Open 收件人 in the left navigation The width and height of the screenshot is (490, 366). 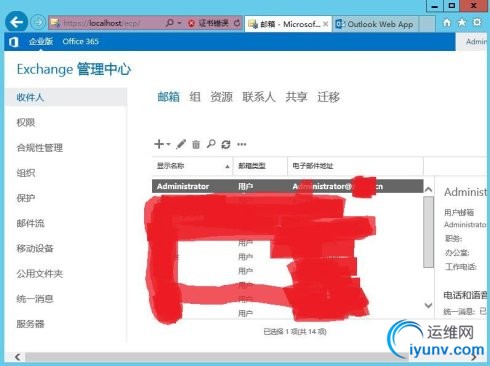pyautogui.click(x=66, y=97)
